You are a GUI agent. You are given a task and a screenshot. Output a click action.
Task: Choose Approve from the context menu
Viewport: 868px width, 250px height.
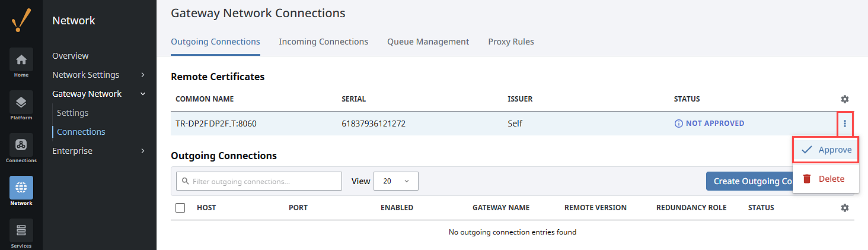(x=825, y=150)
